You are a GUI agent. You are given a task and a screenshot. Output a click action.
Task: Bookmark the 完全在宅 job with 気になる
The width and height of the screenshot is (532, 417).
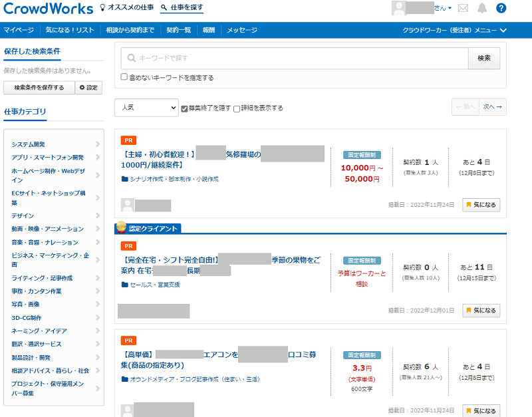(x=481, y=311)
